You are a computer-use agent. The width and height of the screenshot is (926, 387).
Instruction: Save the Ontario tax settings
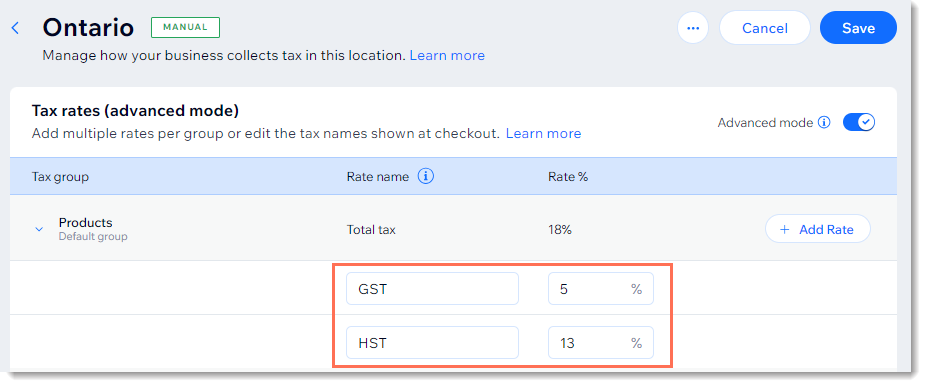click(858, 28)
